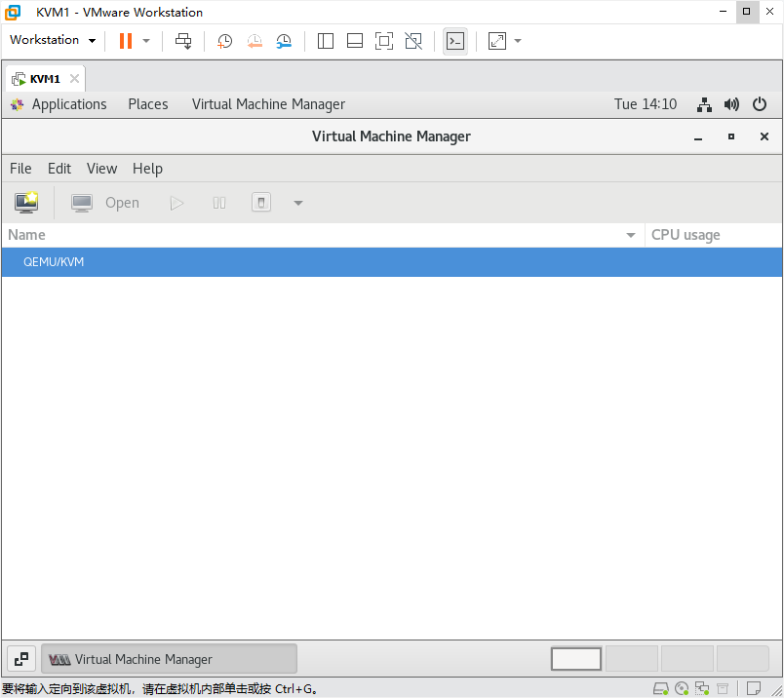The height and width of the screenshot is (698, 784).
Task: Click the wired network status icon
Action: (704, 104)
